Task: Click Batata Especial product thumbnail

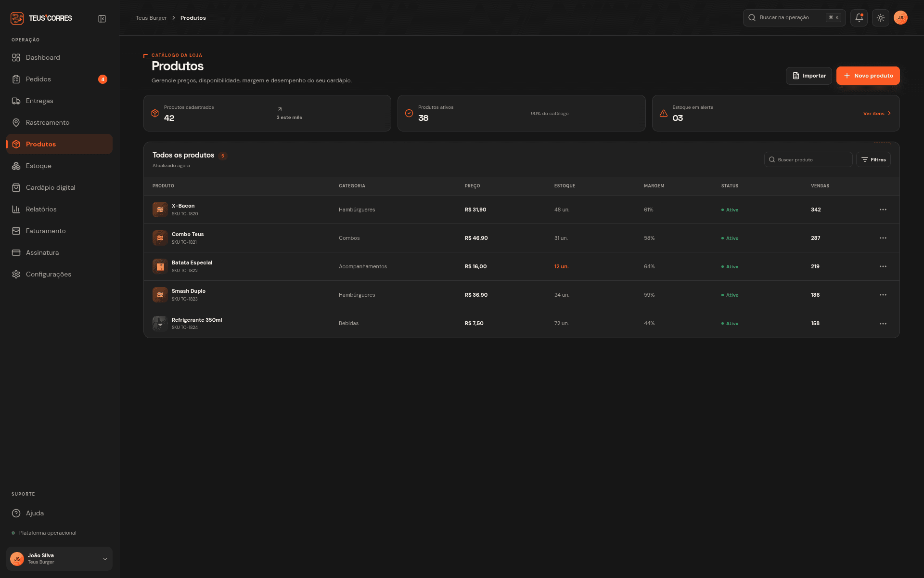Action: pos(160,266)
